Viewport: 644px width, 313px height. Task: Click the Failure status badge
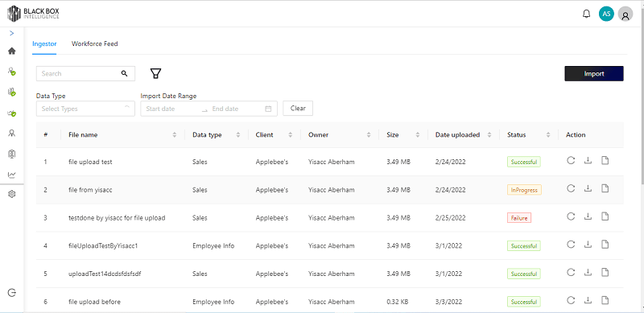click(519, 218)
